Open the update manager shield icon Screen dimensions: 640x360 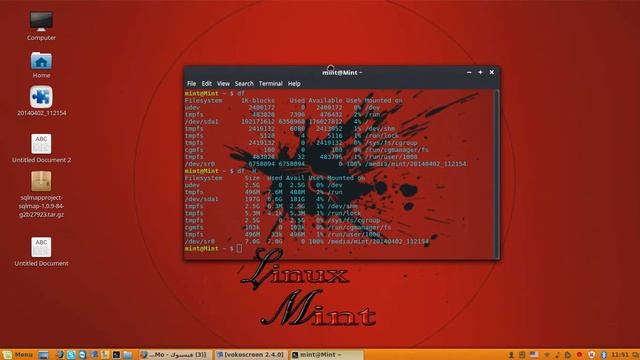591,355
